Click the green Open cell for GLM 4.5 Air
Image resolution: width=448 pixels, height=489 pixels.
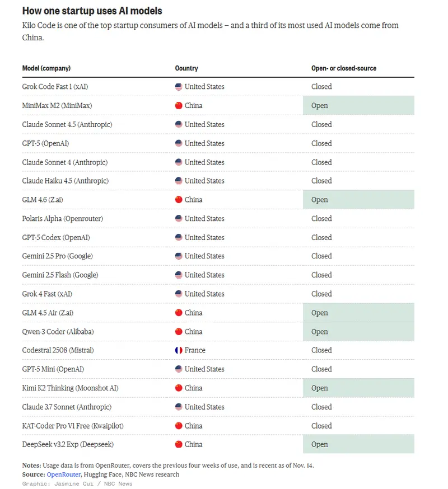[x=358, y=313]
